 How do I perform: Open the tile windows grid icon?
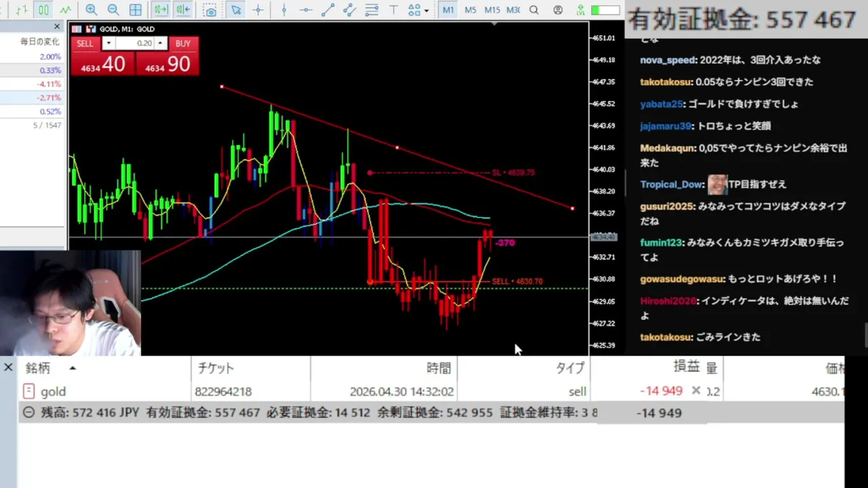tap(136, 10)
